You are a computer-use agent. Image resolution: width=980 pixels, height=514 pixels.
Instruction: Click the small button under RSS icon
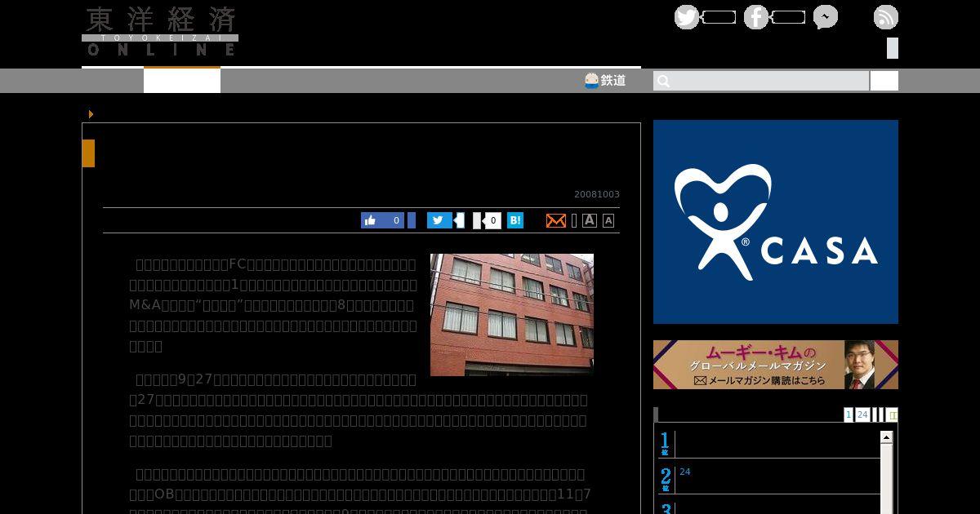(893, 48)
